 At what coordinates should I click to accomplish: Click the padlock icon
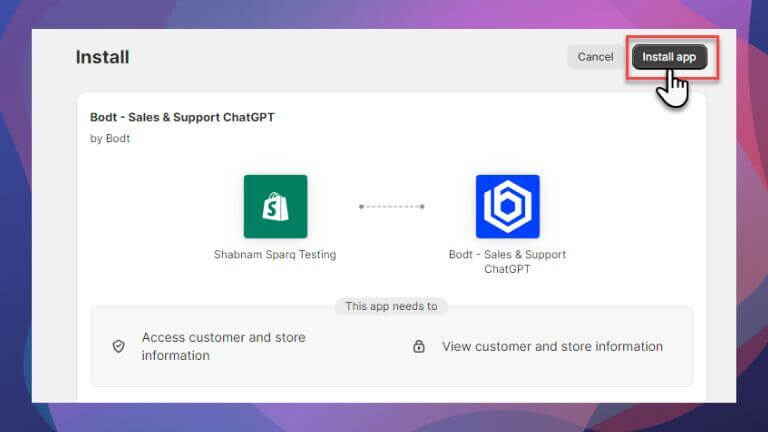pos(419,346)
